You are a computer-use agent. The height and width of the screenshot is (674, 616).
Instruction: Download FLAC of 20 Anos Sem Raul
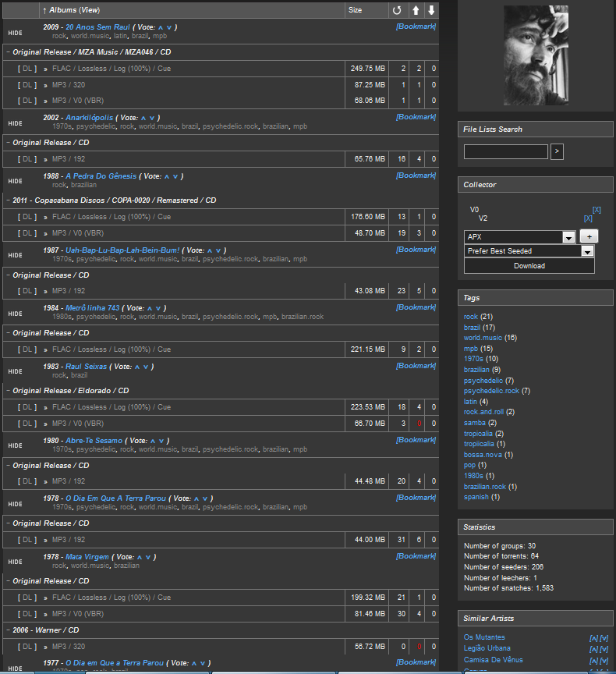[27, 69]
